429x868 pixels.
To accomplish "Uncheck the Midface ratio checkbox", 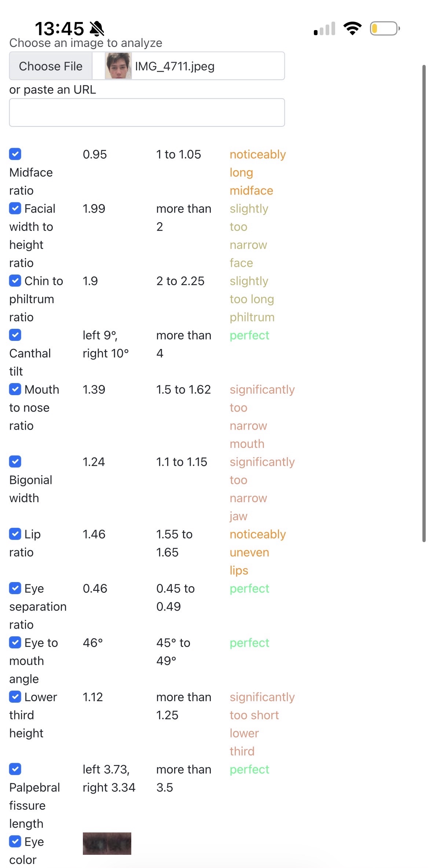I will coord(15,154).
